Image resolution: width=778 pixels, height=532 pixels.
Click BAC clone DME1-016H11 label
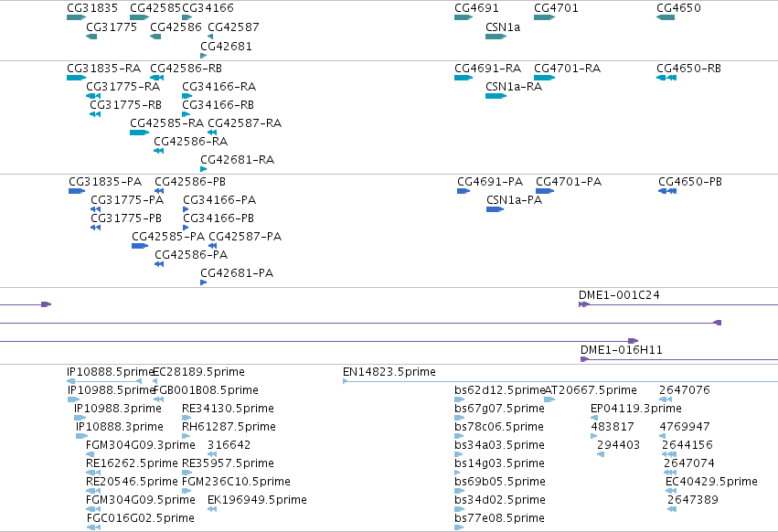pyautogui.click(x=621, y=350)
